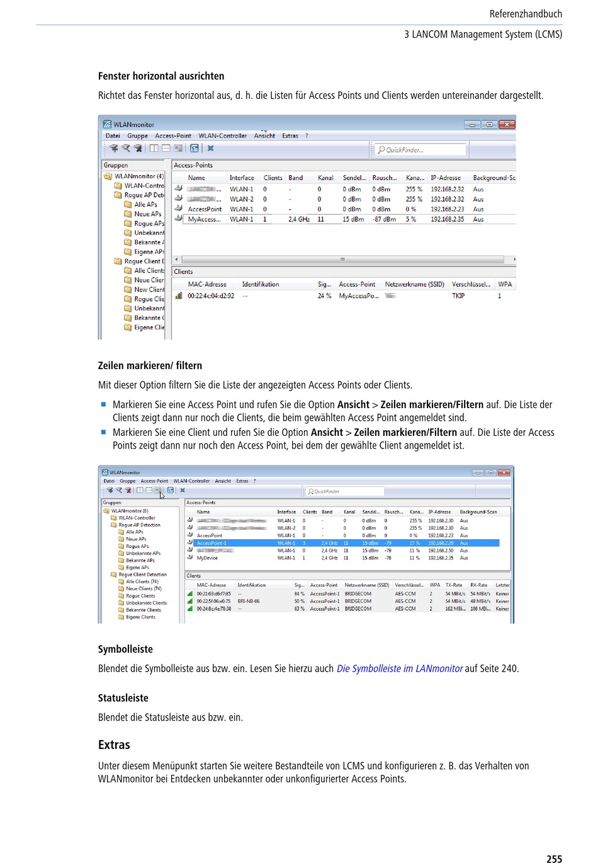598x868 pixels.
Task: Click the BRI-NB-06 identification cell
Action: 249,601
